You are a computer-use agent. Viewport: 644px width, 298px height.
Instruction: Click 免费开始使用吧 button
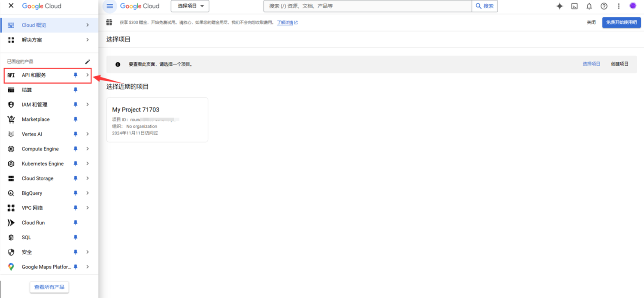[x=621, y=22]
